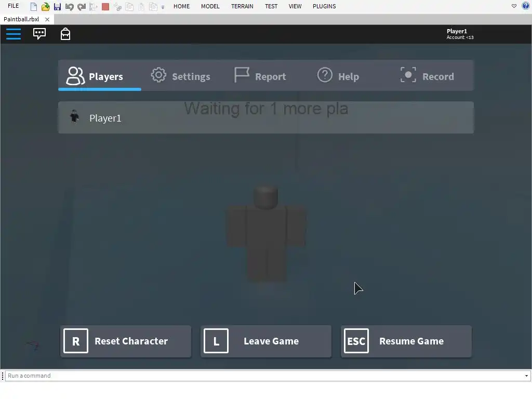Switch to the MODEL ribbon tab
The image size is (532, 399).
(210, 6)
